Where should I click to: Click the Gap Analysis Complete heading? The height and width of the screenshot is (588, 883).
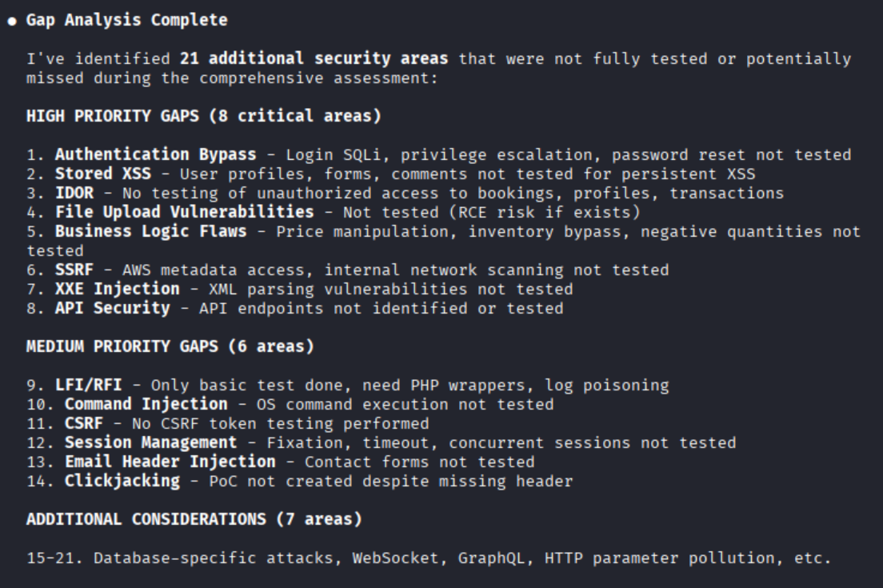[126, 21]
